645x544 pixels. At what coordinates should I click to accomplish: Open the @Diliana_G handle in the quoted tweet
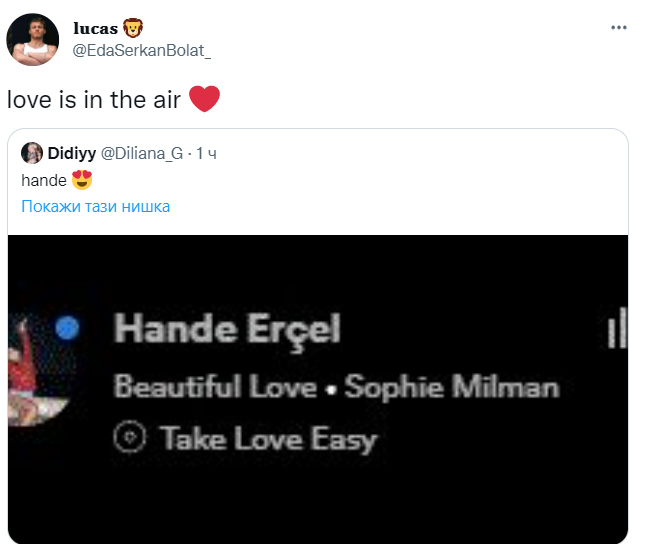click(x=142, y=153)
